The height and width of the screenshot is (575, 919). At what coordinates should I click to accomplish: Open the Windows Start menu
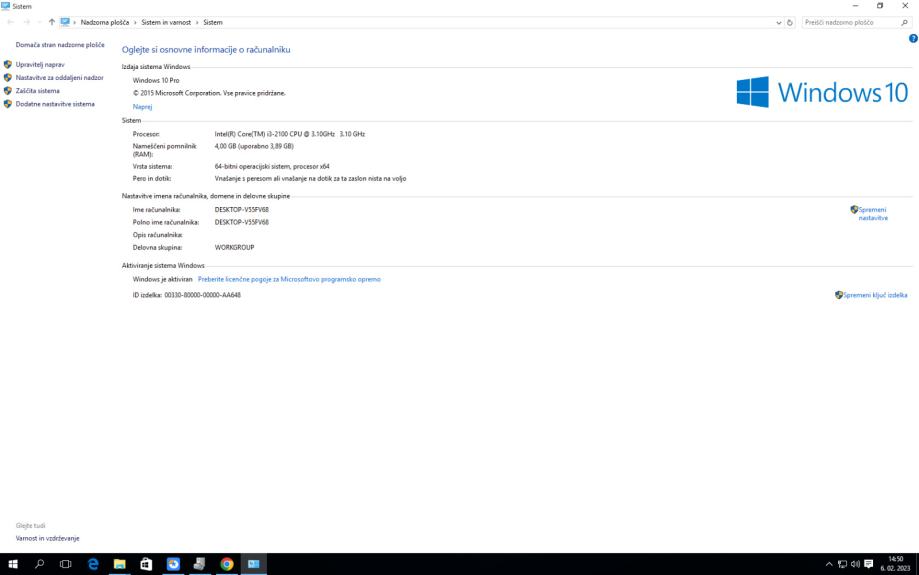point(12,564)
